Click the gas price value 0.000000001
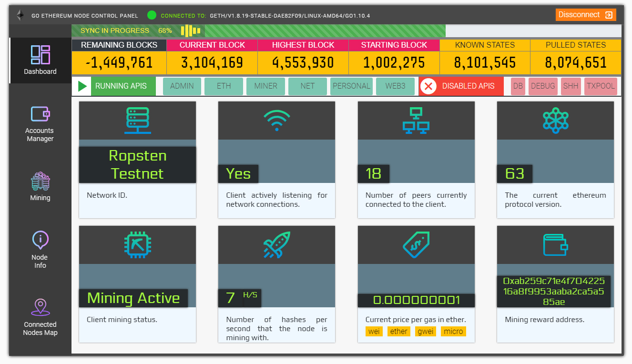This screenshot has width=632, height=364. coord(417,301)
